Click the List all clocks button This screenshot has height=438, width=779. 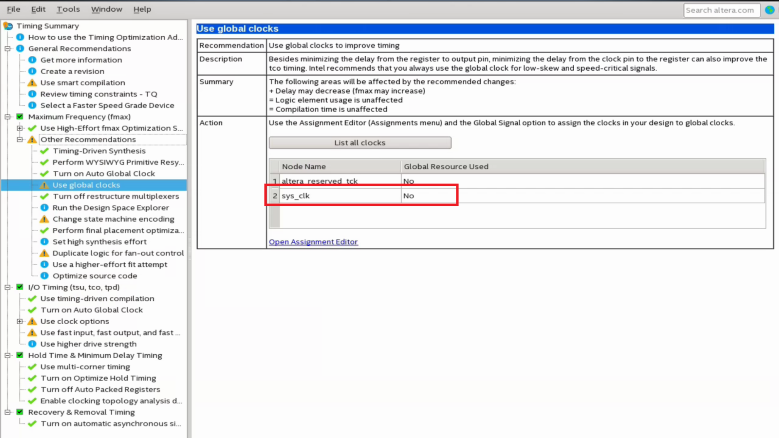point(360,143)
